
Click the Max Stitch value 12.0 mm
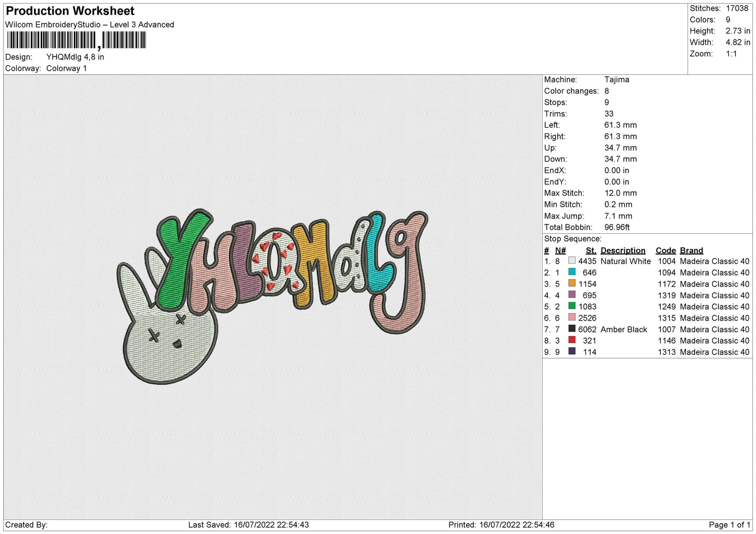click(620, 193)
